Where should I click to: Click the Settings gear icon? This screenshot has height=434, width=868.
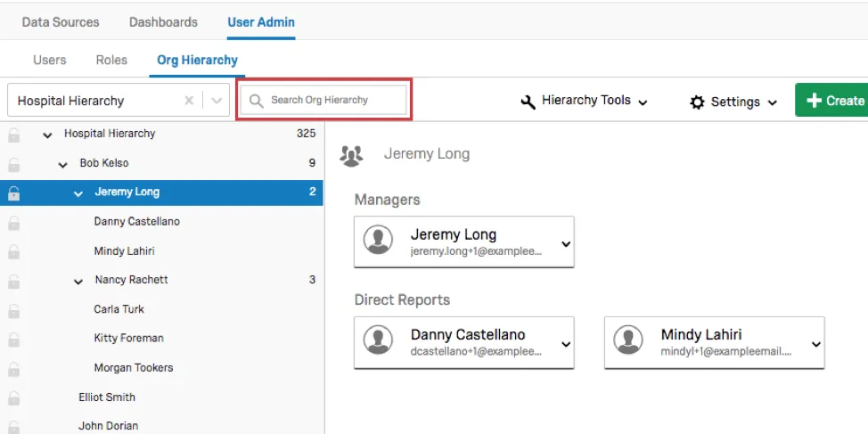pos(697,102)
